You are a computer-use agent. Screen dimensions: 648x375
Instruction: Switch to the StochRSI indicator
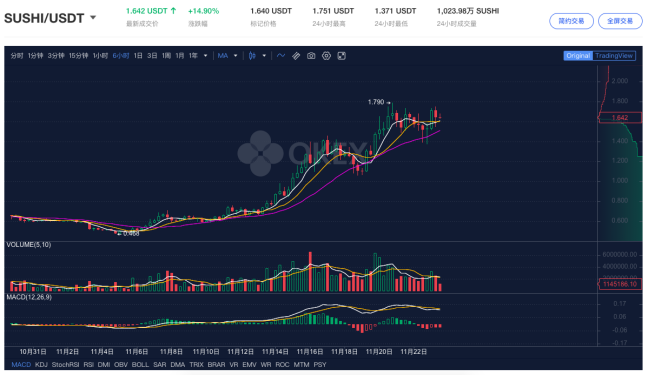pos(65,365)
